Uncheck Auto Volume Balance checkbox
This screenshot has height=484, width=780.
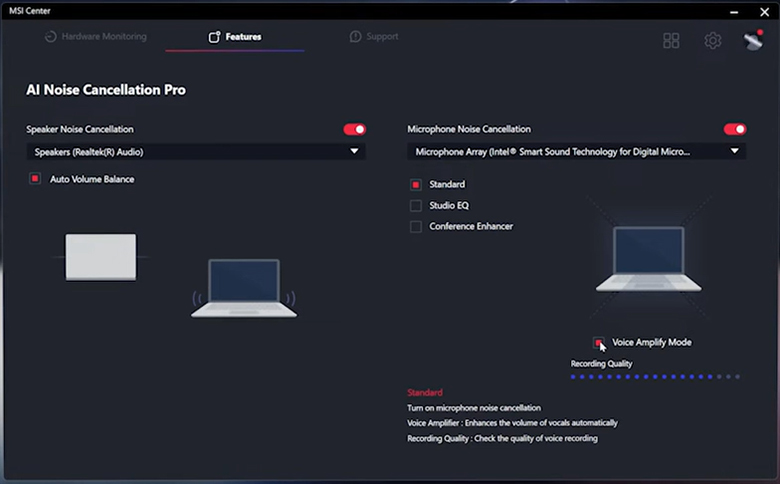pyautogui.click(x=35, y=179)
